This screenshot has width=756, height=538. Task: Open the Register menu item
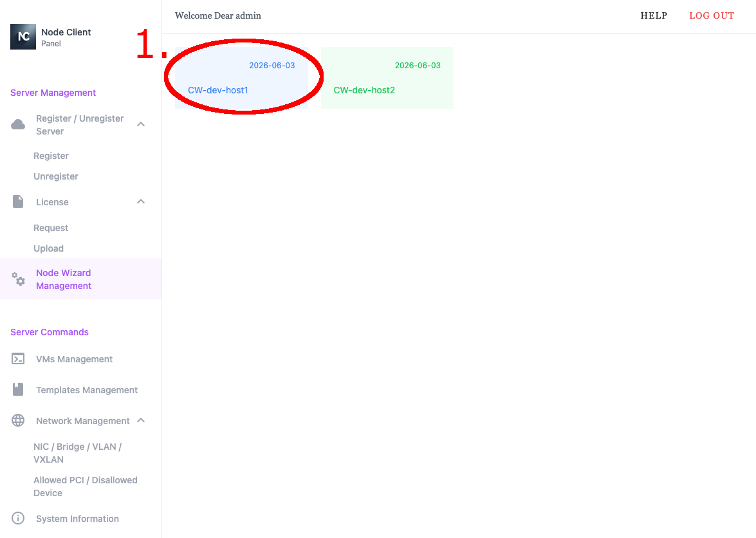tap(51, 156)
